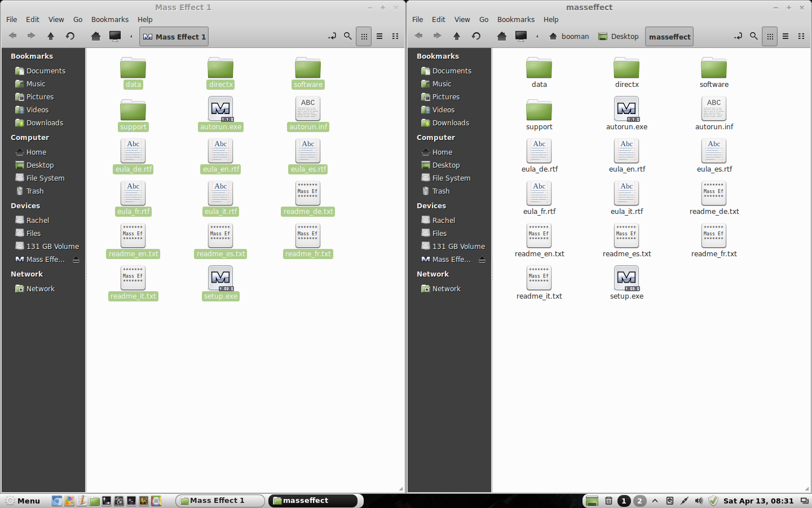The height and width of the screenshot is (508, 812).
Task: Click Mass Effect 1 path bar button
Action: click(x=174, y=37)
